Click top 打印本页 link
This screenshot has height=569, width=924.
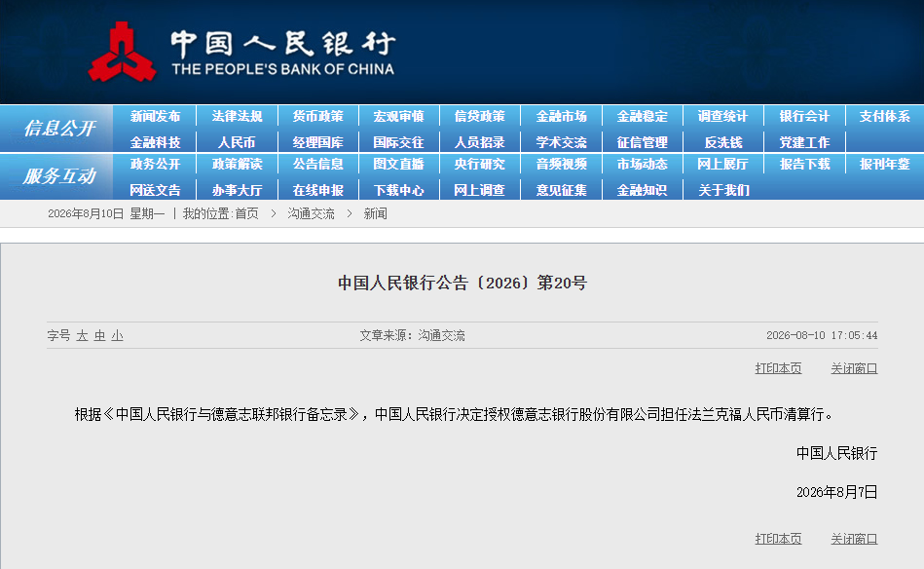pyautogui.click(x=778, y=368)
